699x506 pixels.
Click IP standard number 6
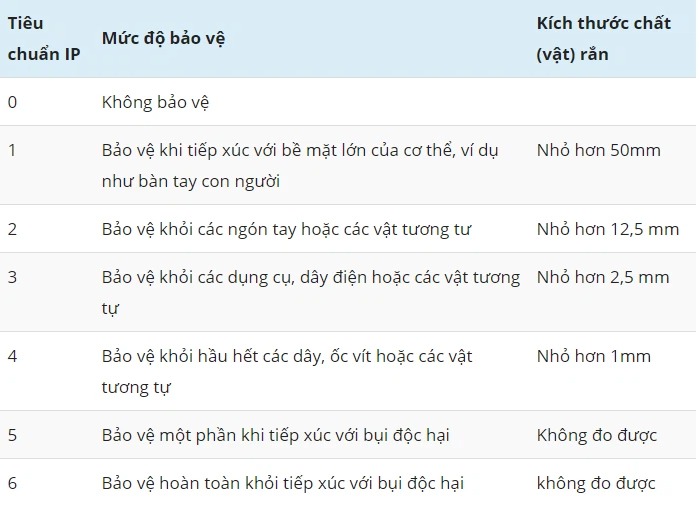tap(12, 483)
